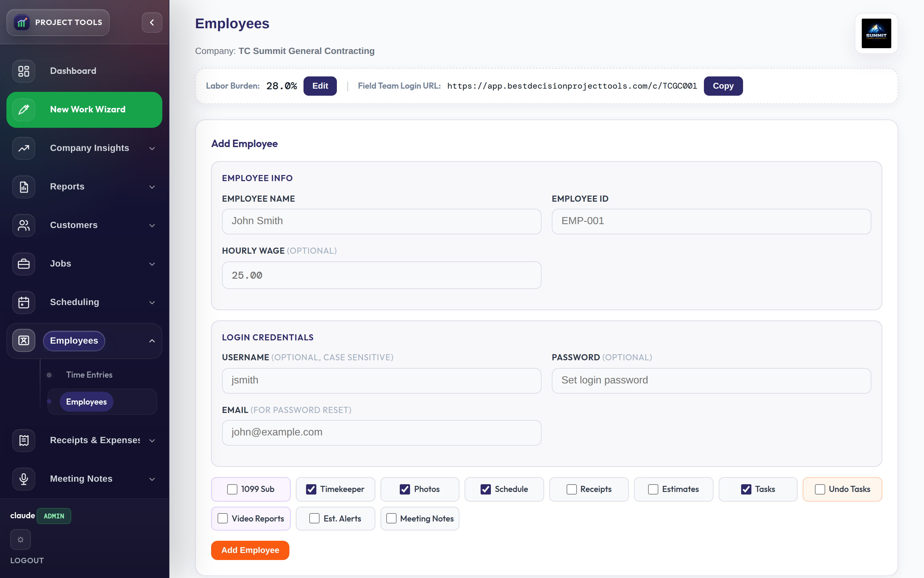Check the 1099 Sub checkbox
Viewport: 924px width, 578px height.
point(232,489)
